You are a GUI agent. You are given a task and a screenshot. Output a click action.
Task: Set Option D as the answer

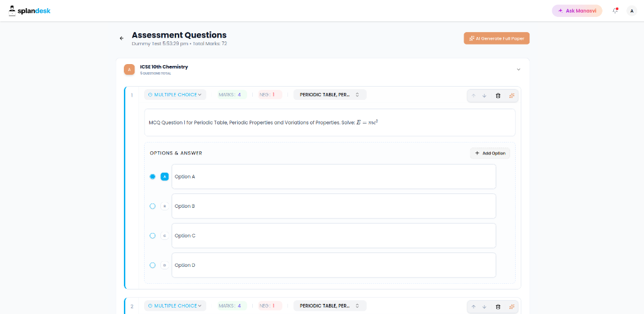[x=152, y=265]
